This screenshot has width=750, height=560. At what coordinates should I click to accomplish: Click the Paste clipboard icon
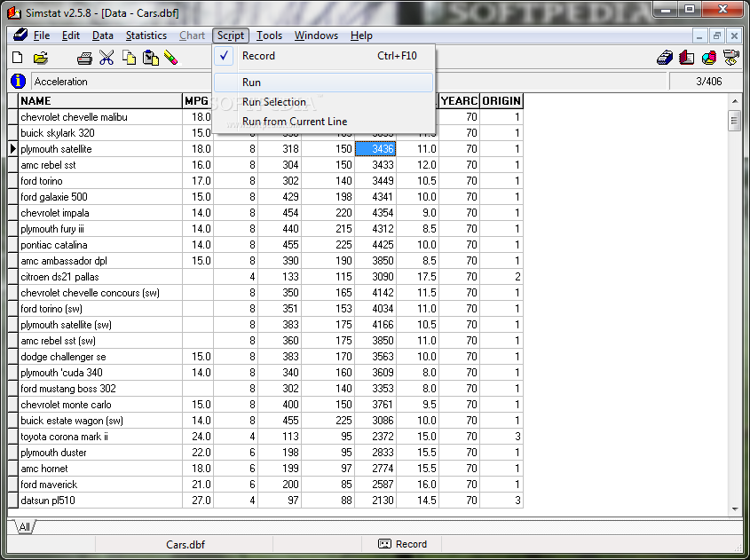click(151, 58)
